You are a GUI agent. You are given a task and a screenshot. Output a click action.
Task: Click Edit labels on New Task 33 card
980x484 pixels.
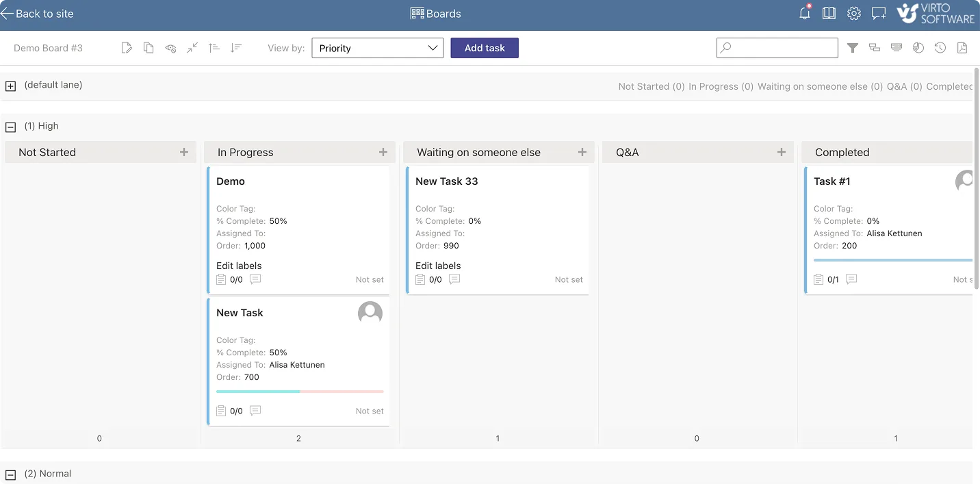pos(438,266)
